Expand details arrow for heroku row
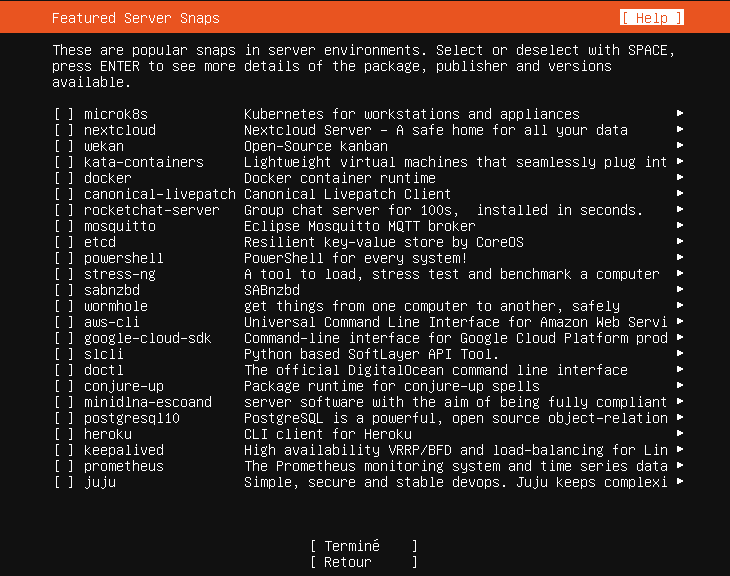730x576 pixels. coord(680,433)
